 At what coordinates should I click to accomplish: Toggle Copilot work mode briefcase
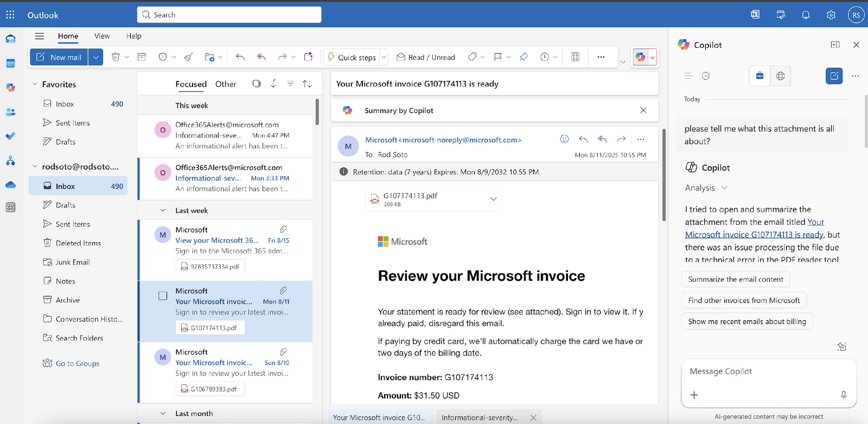pos(759,76)
